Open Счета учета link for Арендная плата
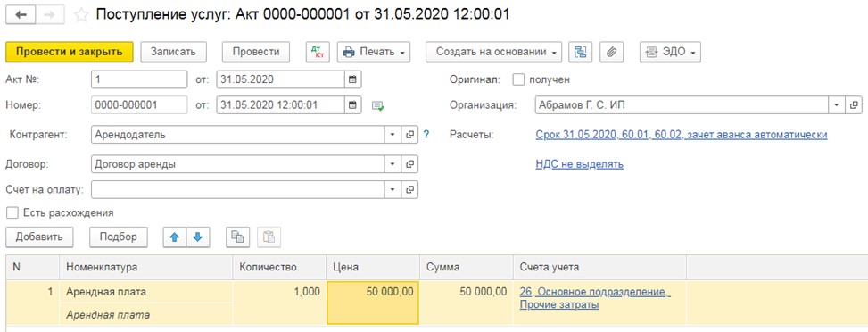868x332 pixels. [595, 298]
